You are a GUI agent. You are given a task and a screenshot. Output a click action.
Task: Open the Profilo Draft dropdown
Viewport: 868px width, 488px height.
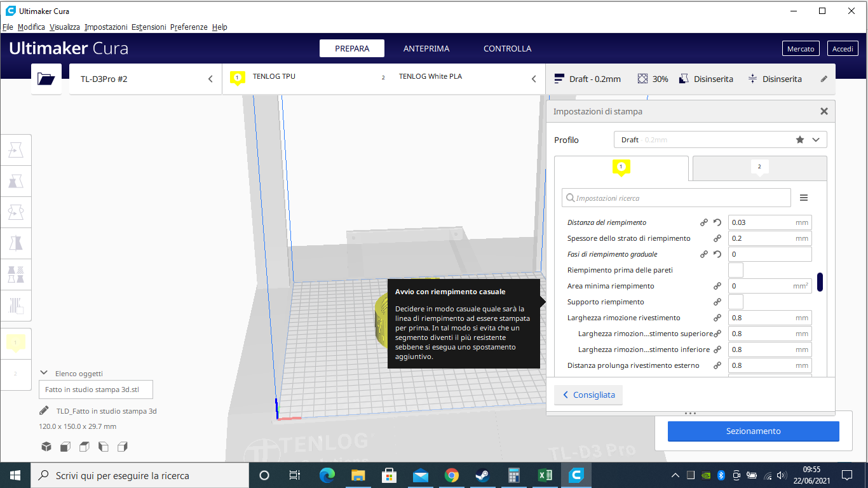pos(721,140)
